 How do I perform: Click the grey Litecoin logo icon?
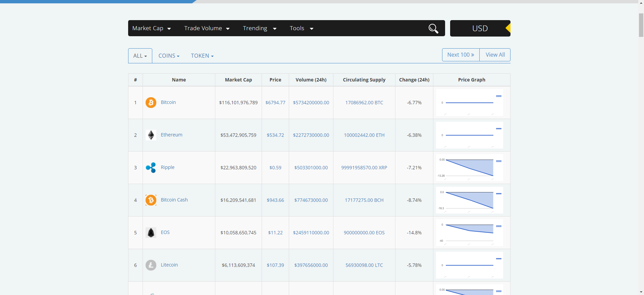[151, 265]
